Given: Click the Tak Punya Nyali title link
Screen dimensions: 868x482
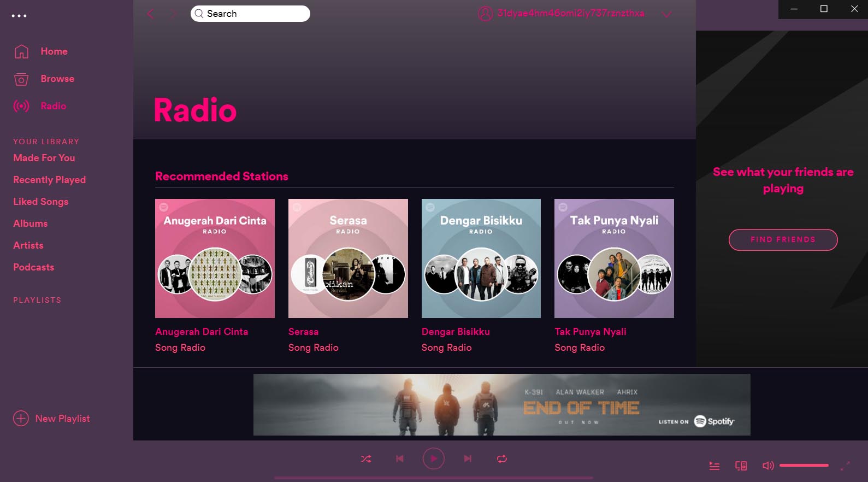Looking at the screenshot, I should [x=591, y=332].
